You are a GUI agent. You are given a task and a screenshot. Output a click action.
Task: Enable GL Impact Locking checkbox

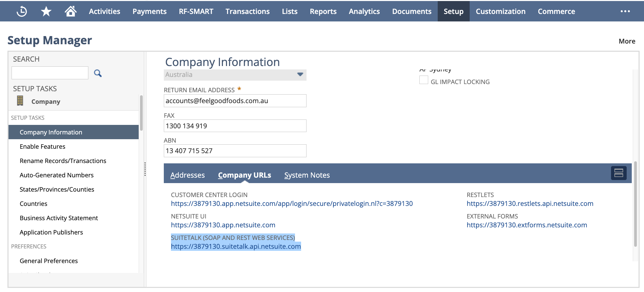424,80
